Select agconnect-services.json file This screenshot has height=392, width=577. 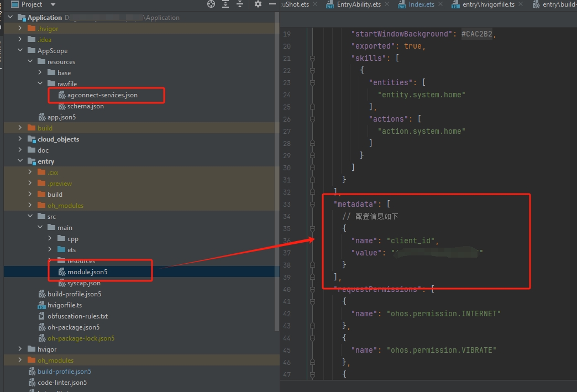[x=102, y=95]
